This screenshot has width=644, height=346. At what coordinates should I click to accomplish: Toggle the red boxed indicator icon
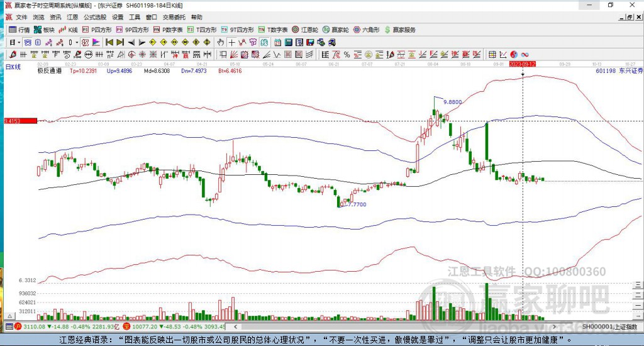pos(85,42)
